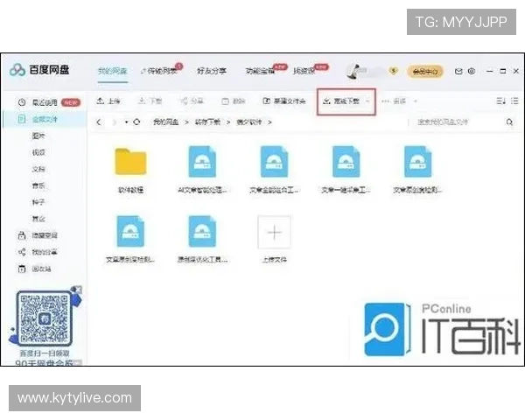Open 隐藏空间 in the sidebar
525x420 pixels.
tap(45, 235)
